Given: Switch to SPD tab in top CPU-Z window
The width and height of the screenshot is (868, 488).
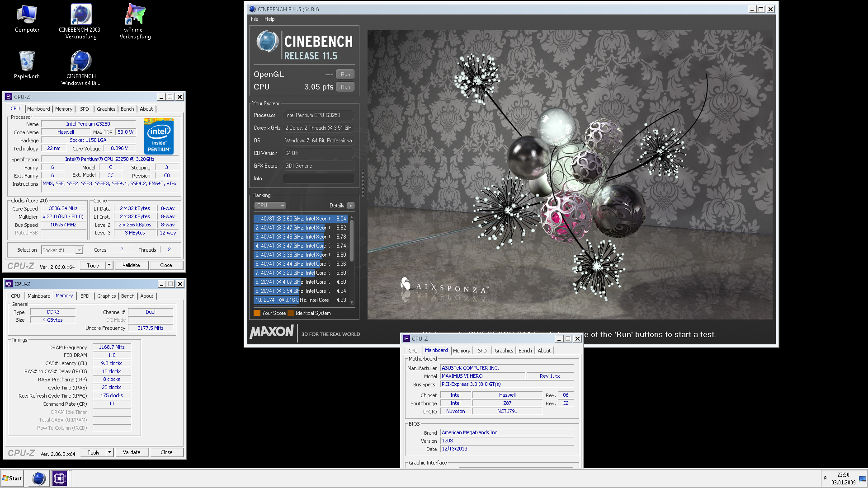Looking at the screenshot, I should (x=85, y=109).
